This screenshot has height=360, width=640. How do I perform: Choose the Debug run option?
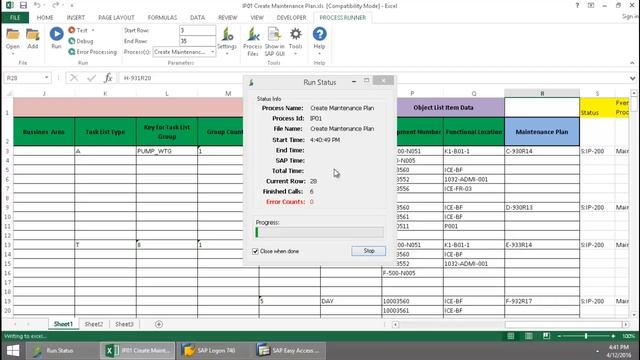click(x=81, y=41)
